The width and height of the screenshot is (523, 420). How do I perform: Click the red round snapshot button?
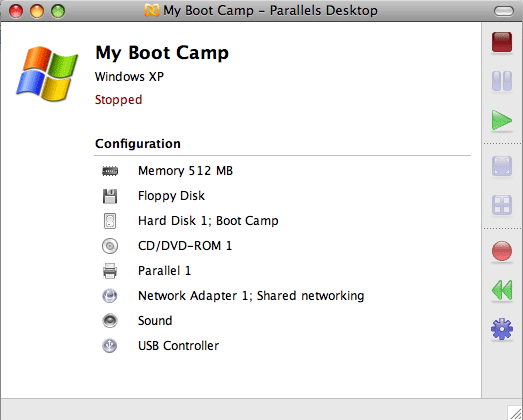coord(502,251)
